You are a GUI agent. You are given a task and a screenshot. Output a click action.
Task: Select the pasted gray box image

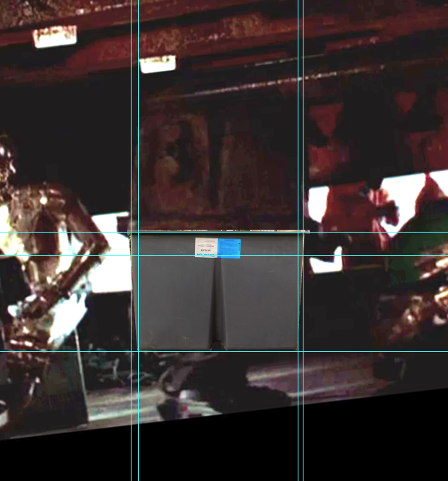(217, 291)
